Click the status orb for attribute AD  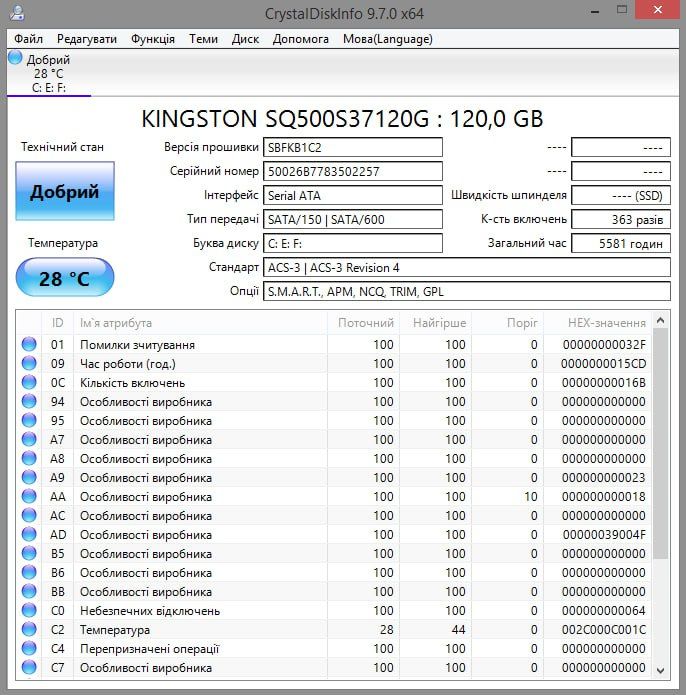(29, 535)
